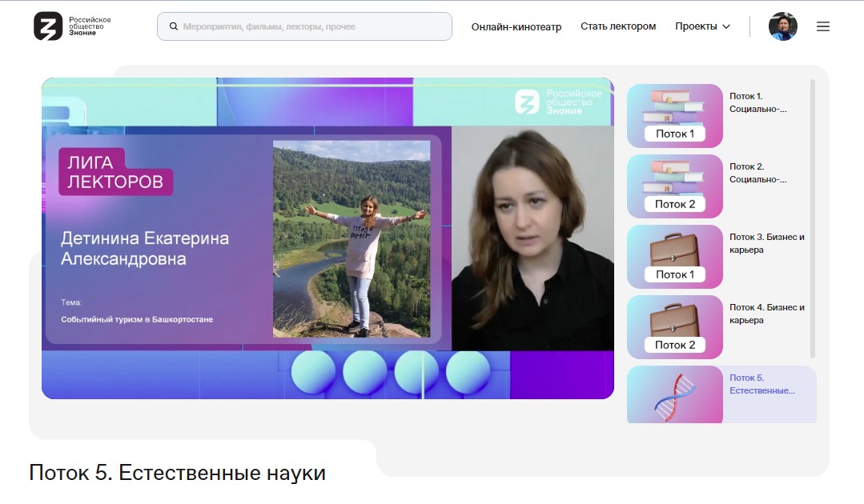Screen dimensions: 864x504
Task: Choose the DNA helix thumbnail for Поток 5
Action: coord(674,395)
